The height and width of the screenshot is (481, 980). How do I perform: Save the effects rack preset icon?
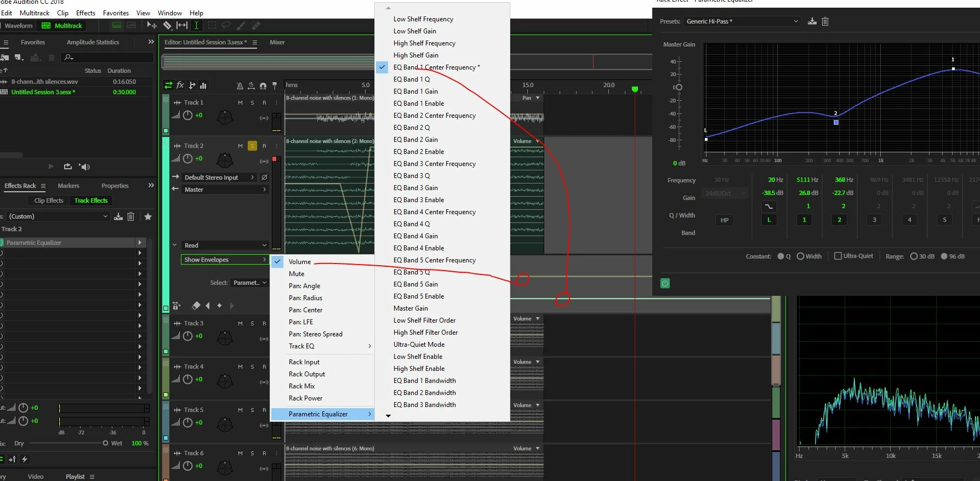118,216
